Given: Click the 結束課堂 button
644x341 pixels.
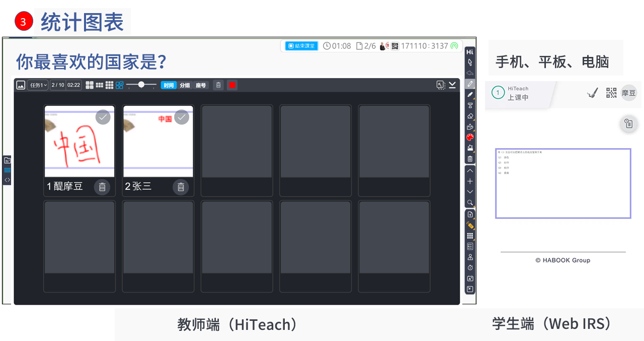Looking at the screenshot, I should (301, 46).
